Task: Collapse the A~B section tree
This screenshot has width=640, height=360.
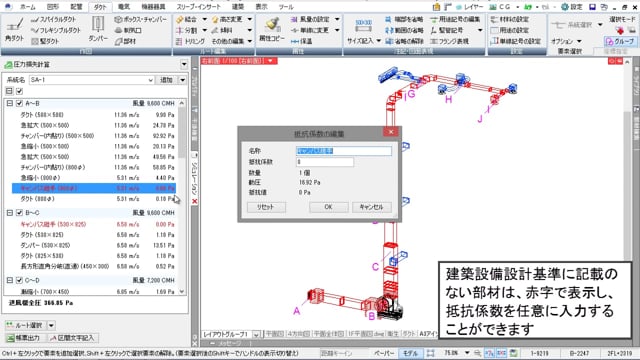Action: 10,104
